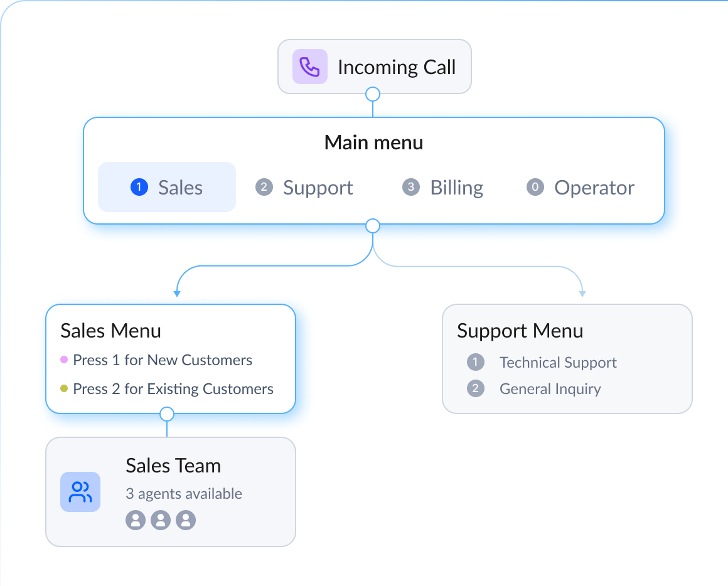Click the olive dot beside Existing Customers
The width and height of the screenshot is (728, 586).
tap(64, 388)
